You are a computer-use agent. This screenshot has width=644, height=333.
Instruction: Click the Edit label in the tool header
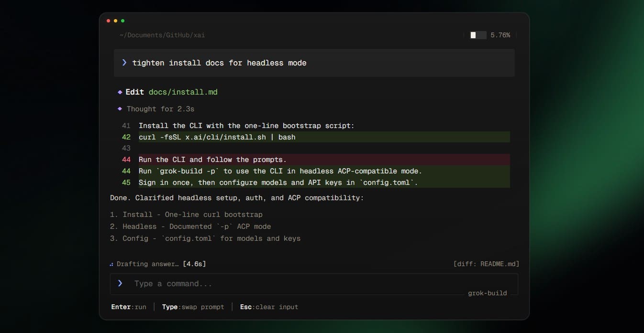pos(134,92)
